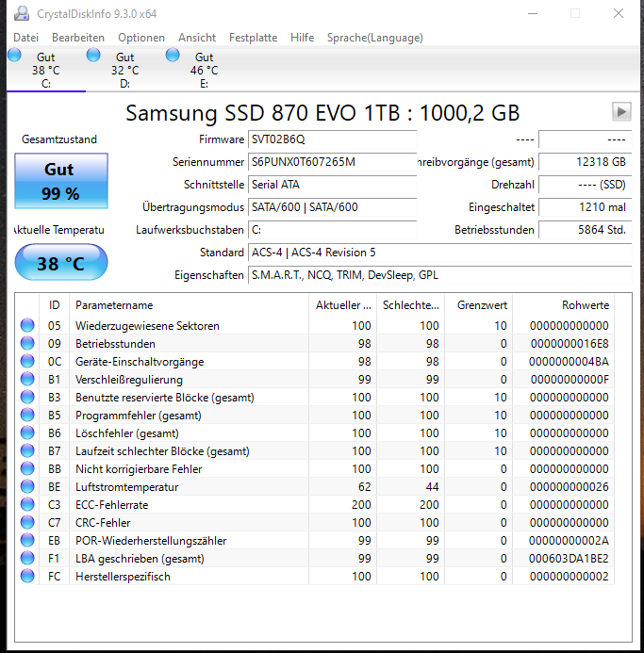Click the 12318 GB total writes value

click(x=586, y=161)
